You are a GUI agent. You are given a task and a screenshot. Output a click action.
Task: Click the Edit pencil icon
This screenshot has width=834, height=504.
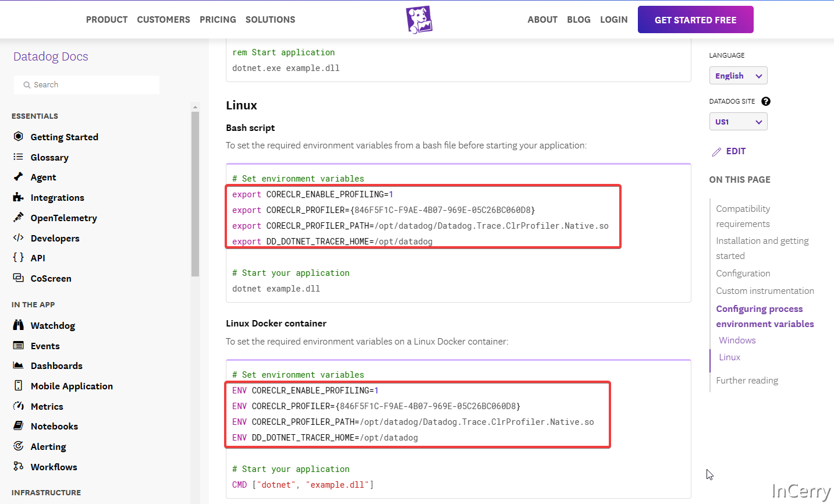click(x=716, y=152)
